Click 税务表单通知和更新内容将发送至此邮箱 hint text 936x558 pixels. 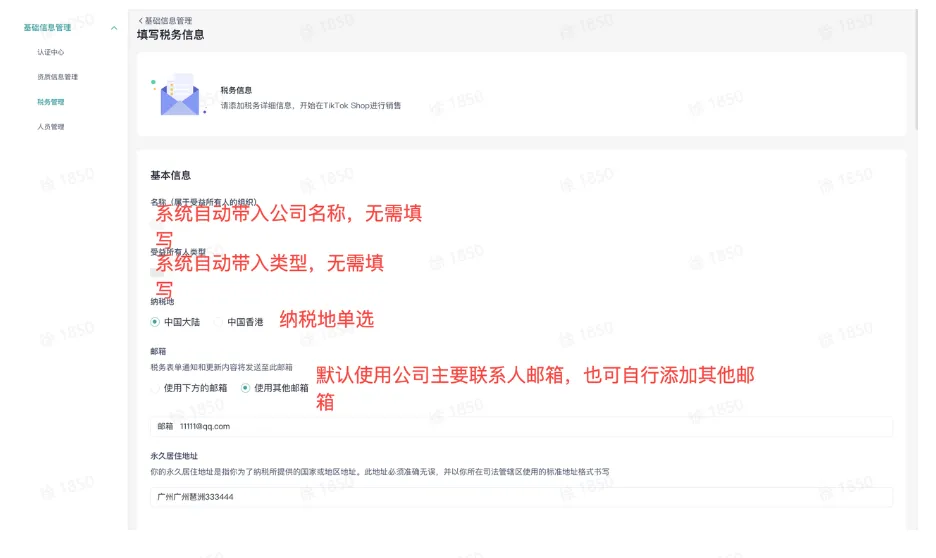(221, 368)
